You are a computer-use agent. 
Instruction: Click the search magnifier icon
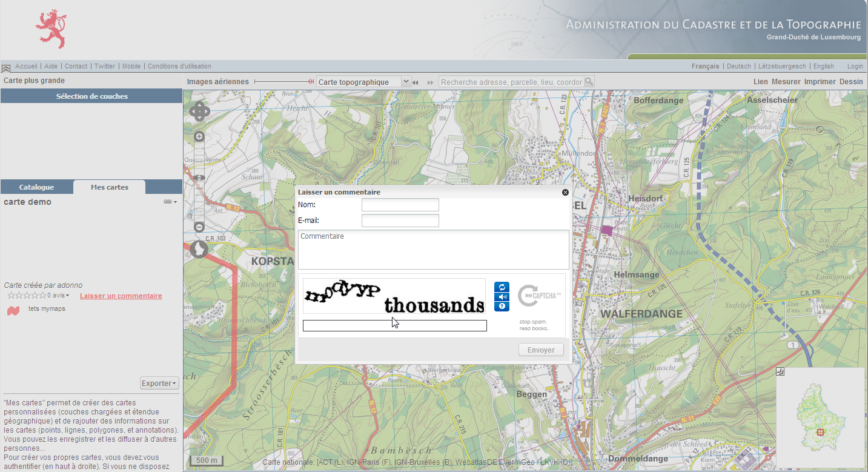point(589,82)
